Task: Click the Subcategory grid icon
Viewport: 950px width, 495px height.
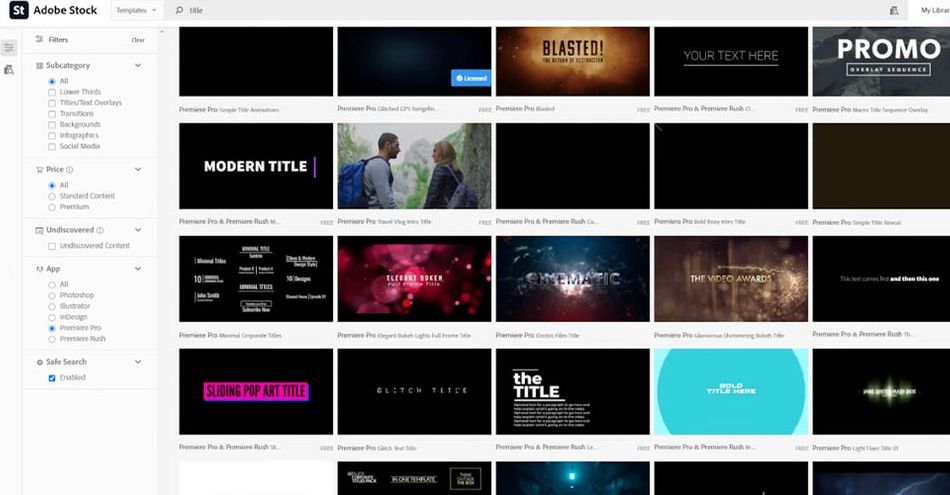Action: tap(39, 65)
